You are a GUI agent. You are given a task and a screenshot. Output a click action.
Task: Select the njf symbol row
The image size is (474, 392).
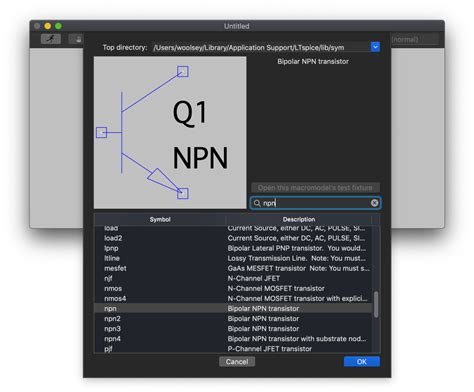(x=233, y=278)
